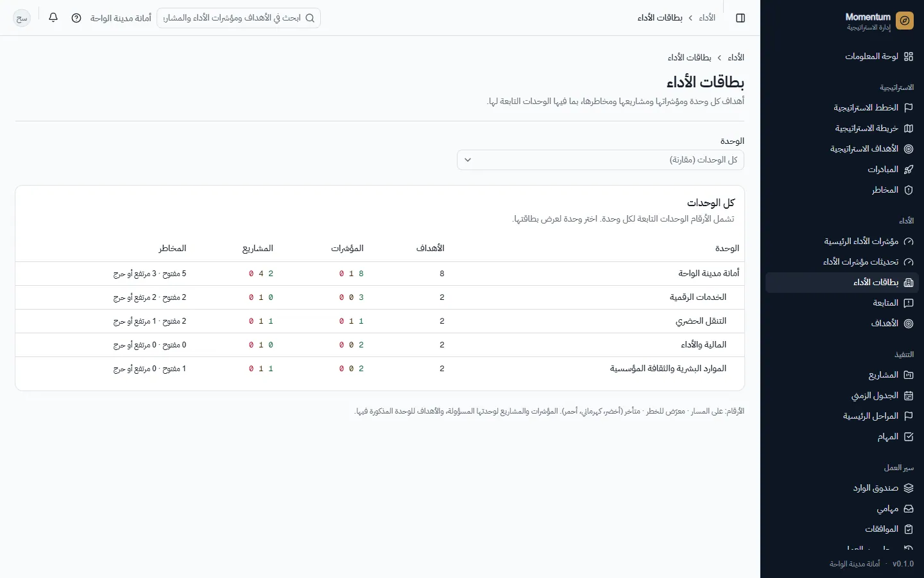Click the المشاريع column header in table

pyautogui.click(x=258, y=249)
